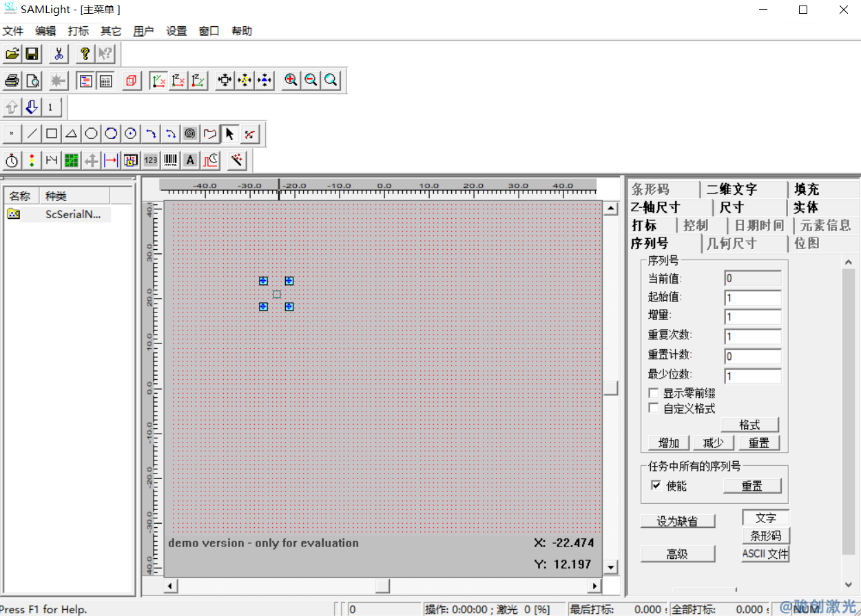Select the rectangle drawing tool
The image size is (861, 616).
click(x=52, y=134)
